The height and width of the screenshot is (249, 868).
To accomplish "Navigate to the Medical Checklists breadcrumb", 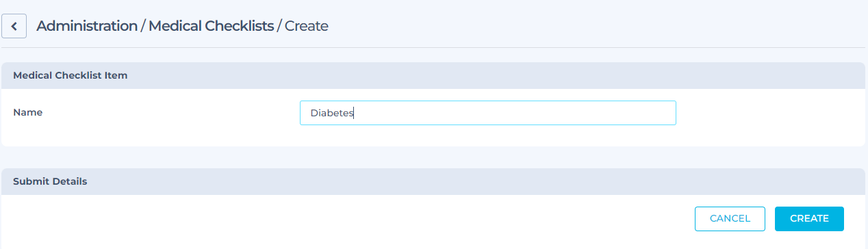I will [211, 26].
